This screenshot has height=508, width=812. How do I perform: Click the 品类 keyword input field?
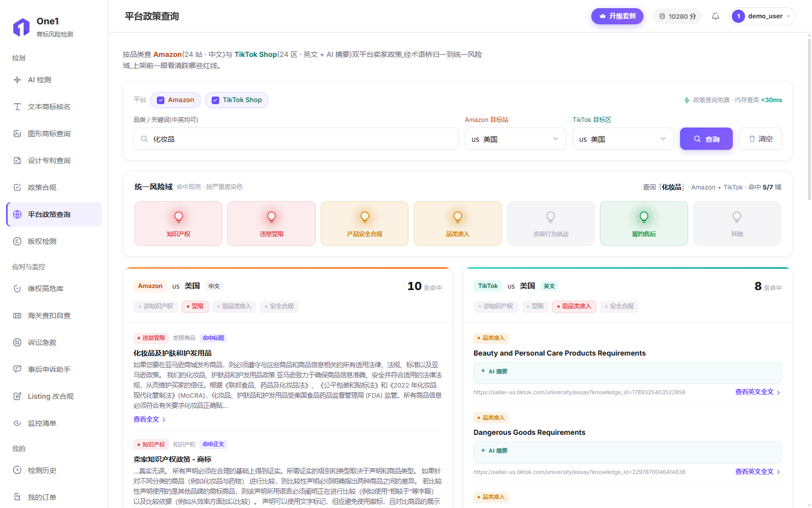[296, 139]
